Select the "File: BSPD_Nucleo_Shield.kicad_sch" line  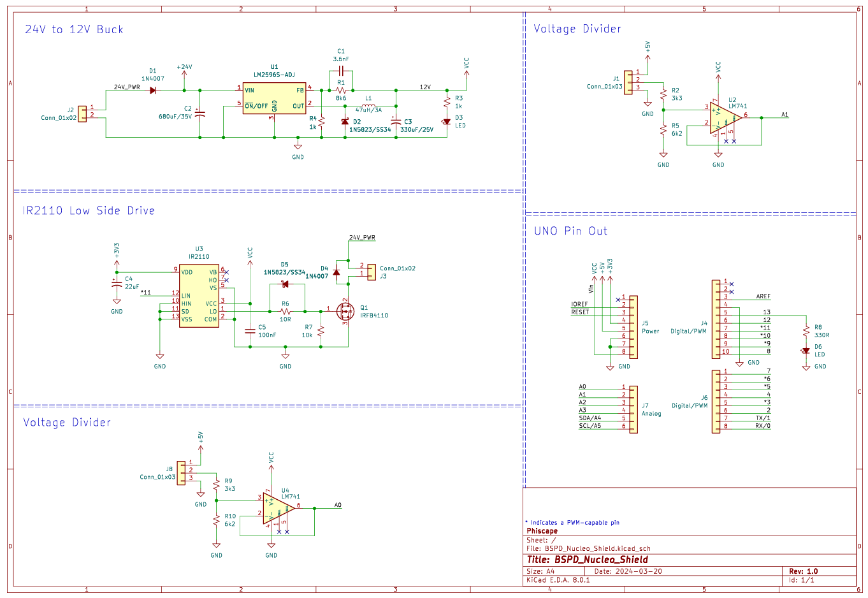[x=588, y=548]
